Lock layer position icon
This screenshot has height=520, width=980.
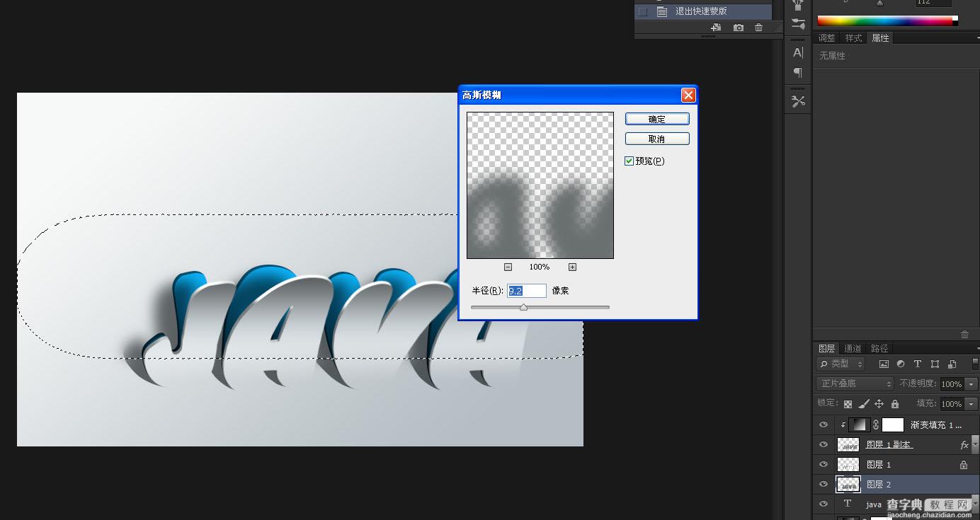(879, 403)
